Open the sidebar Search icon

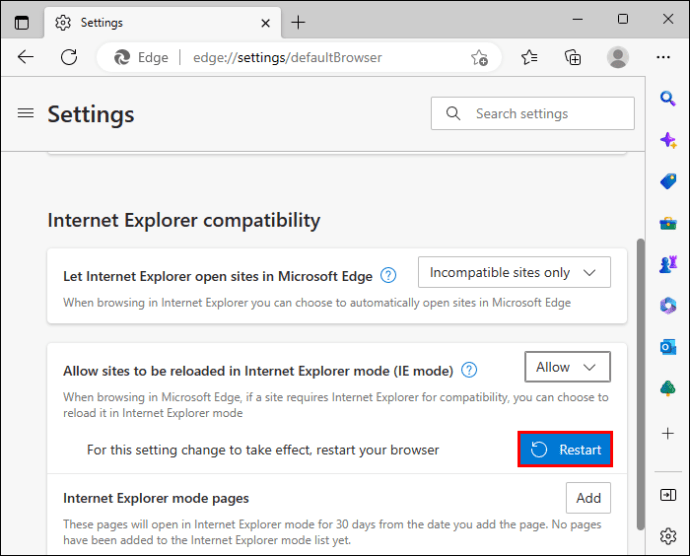coord(668,99)
